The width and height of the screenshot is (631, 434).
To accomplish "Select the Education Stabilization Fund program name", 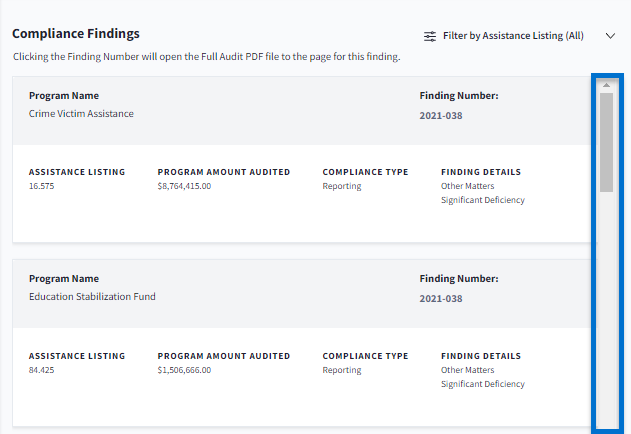I will pos(92,297).
